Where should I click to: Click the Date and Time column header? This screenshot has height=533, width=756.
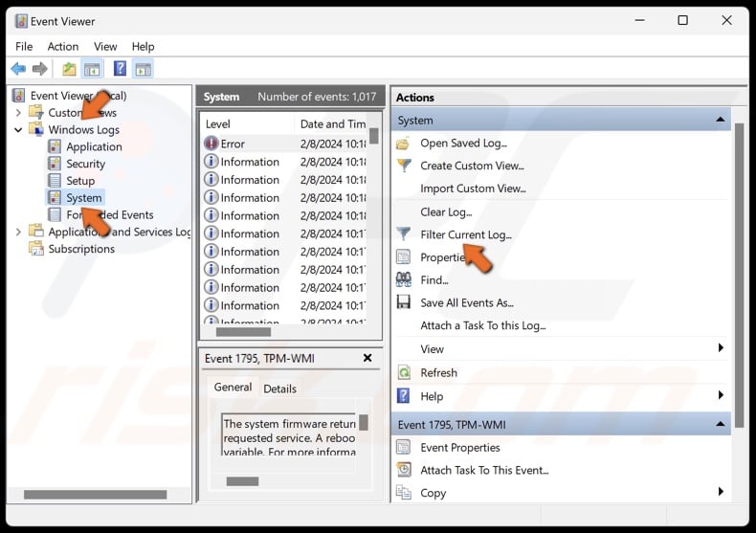333,124
